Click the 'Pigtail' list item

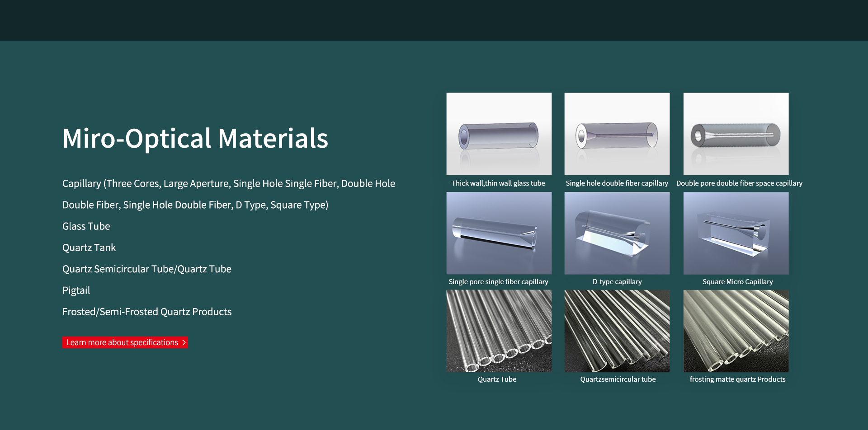[x=76, y=290]
